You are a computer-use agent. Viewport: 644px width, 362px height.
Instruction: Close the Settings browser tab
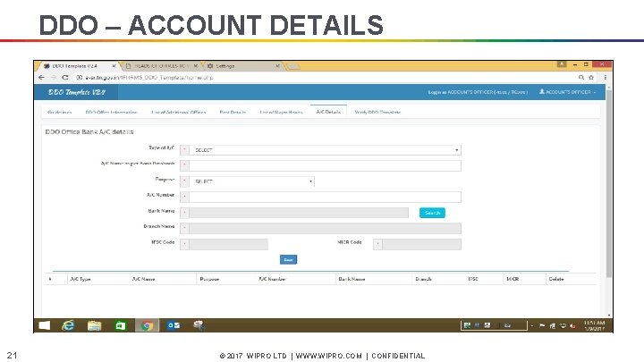click(x=277, y=65)
